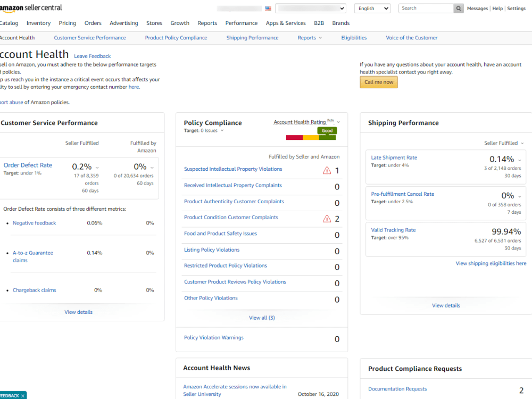
Task: Open the top Reports menu
Action: pos(207,23)
